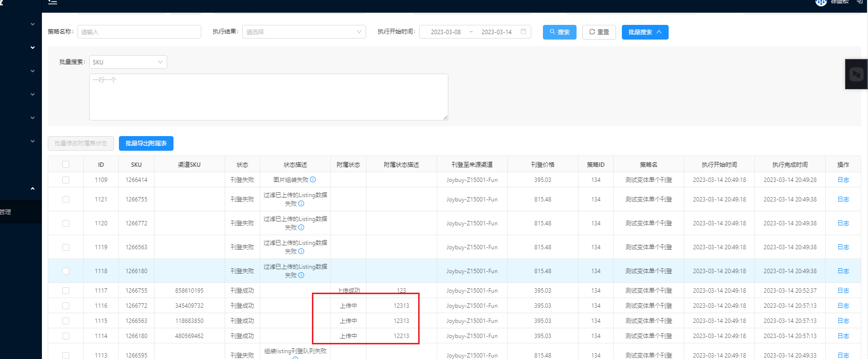The image size is (868, 359).
Task: Open the 管理 sidebar menu item
Action: click(x=21, y=212)
